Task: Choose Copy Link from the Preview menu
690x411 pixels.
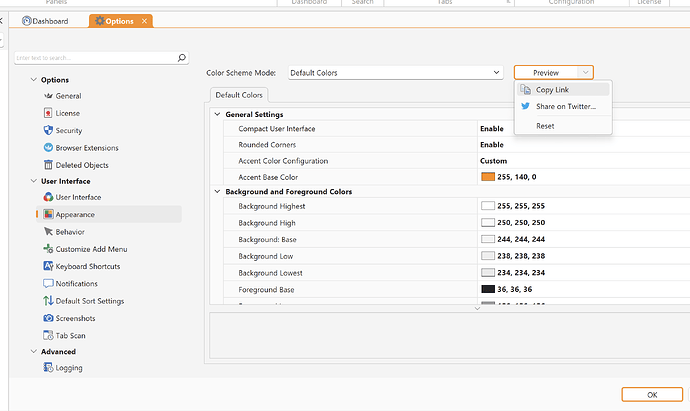Action: [x=563, y=89]
